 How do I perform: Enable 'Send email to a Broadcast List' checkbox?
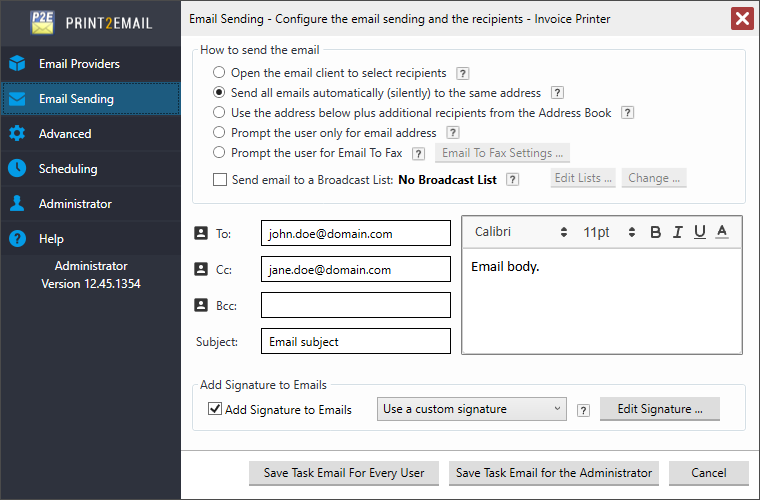[220, 180]
